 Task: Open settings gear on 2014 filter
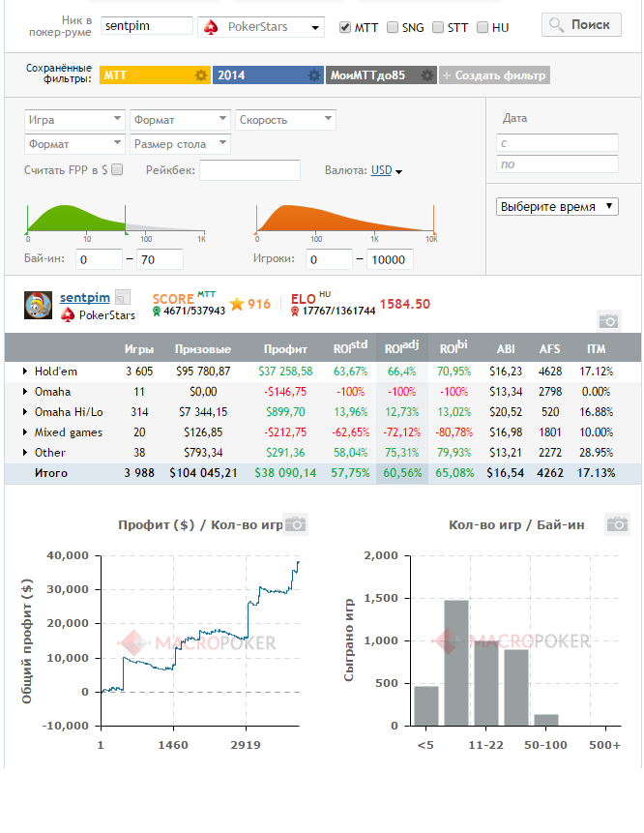coord(313,75)
